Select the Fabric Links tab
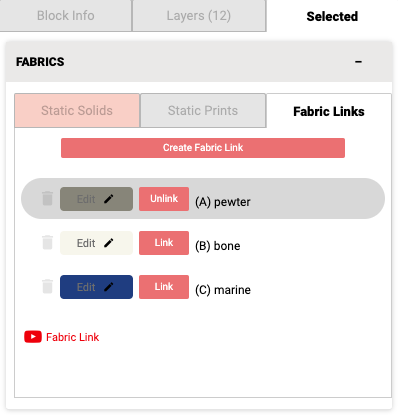 pyautogui.click(x=329, y=111)
